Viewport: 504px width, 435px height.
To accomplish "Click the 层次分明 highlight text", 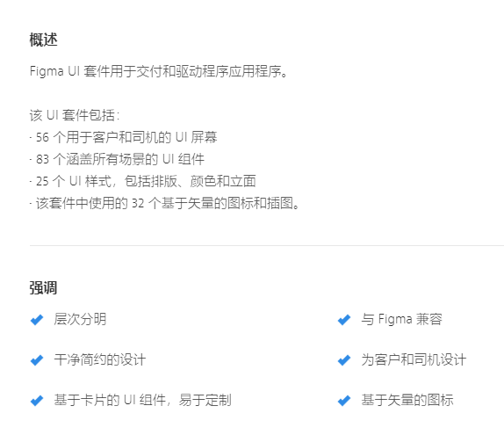I will [80, 319].
